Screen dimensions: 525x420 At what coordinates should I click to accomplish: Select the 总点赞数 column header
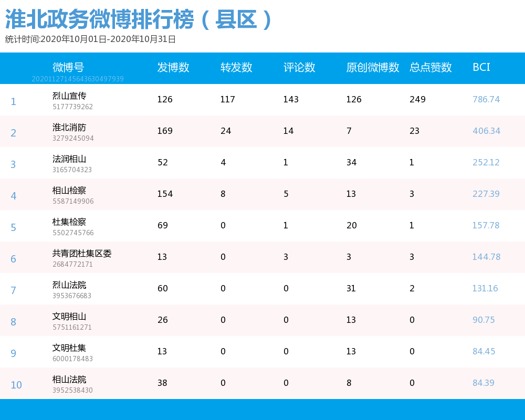[x=430, y=67]
